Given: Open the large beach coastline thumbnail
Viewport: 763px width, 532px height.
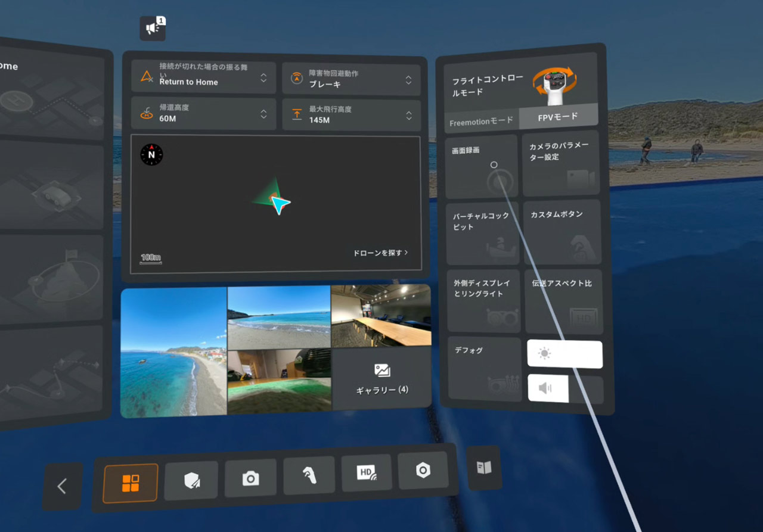Looking at the screenshot, I should pyautogui.click(x=173, y=353).
